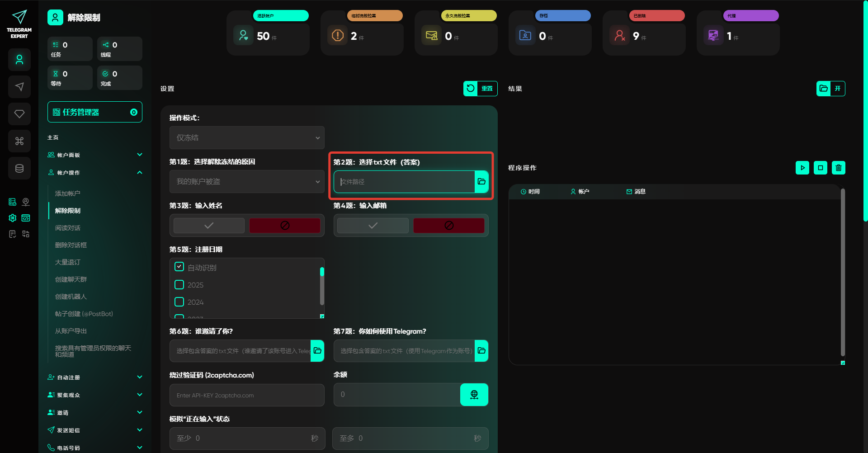Enable question 3 name input with checkmark
Image resolution: width=868 pixels, height=453 pixels.
(x=209, y=226)
